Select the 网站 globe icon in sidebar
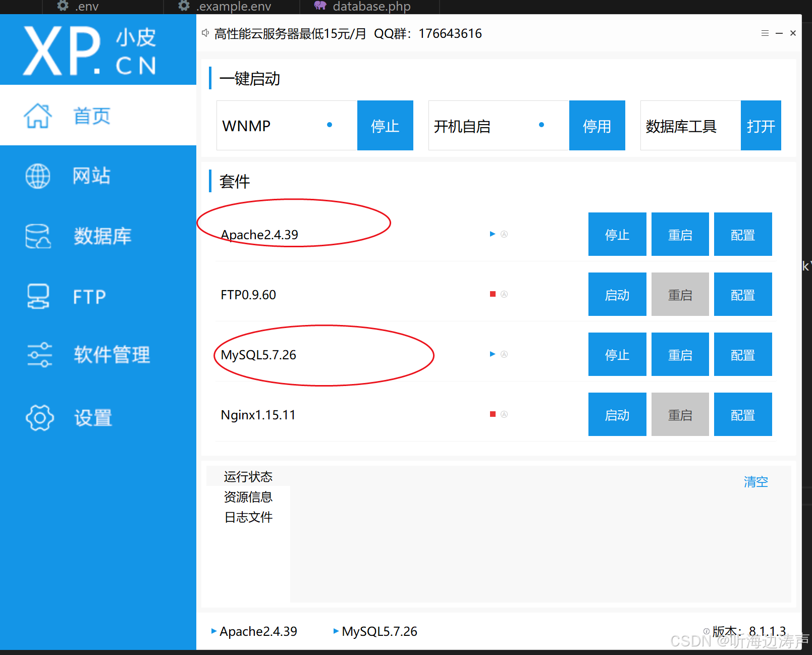The height and width of the screenshot is (655, 812). 38,176
